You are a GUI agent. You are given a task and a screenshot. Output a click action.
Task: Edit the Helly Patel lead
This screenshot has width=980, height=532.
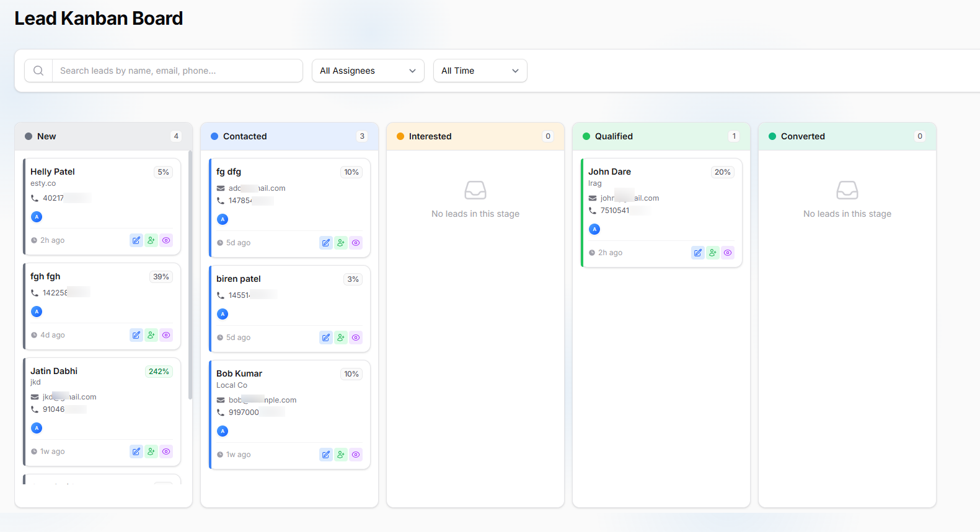pos(136,240)
